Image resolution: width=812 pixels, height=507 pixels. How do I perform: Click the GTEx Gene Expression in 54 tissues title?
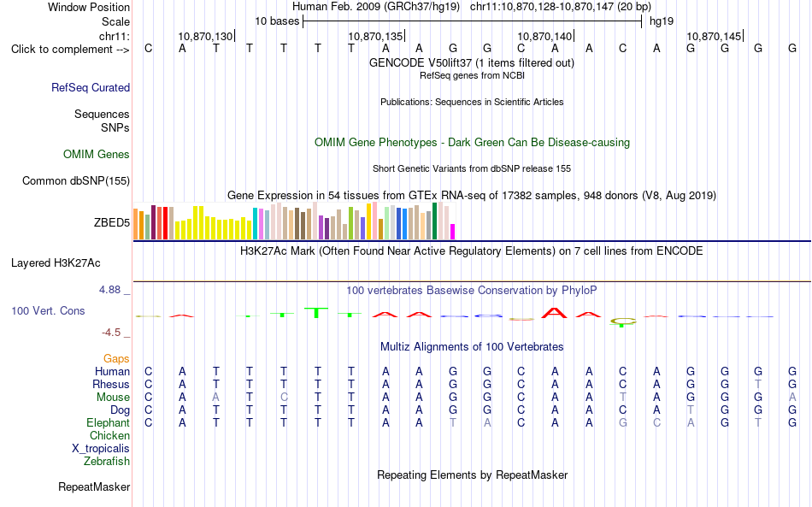tap(472, 196)
